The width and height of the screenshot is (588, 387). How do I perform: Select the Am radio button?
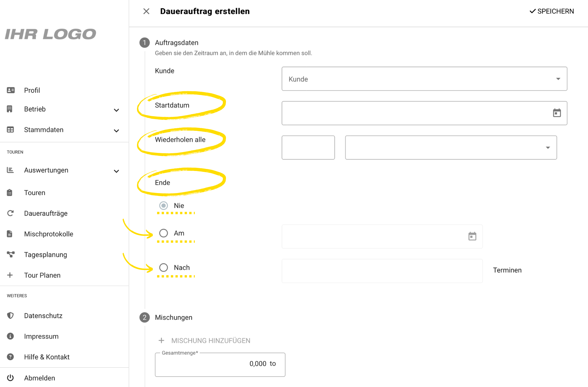coord(163,233)
